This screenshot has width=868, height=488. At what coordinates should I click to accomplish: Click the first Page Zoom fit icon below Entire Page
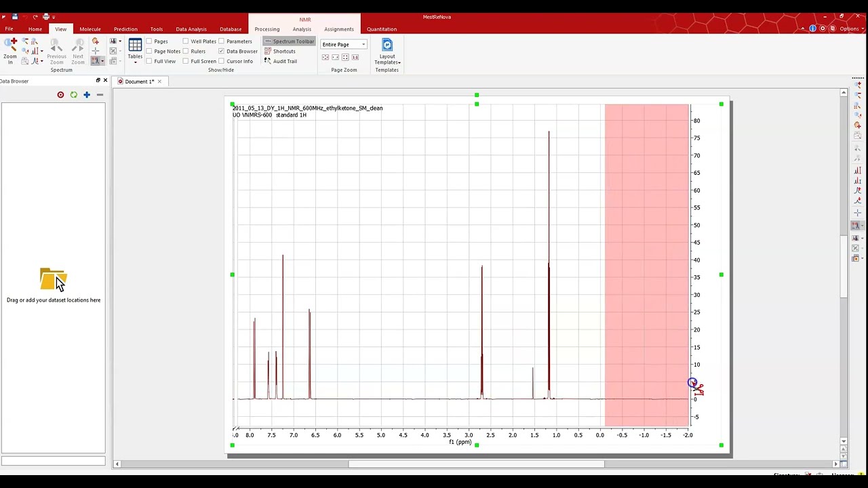(x=325, y=58)
